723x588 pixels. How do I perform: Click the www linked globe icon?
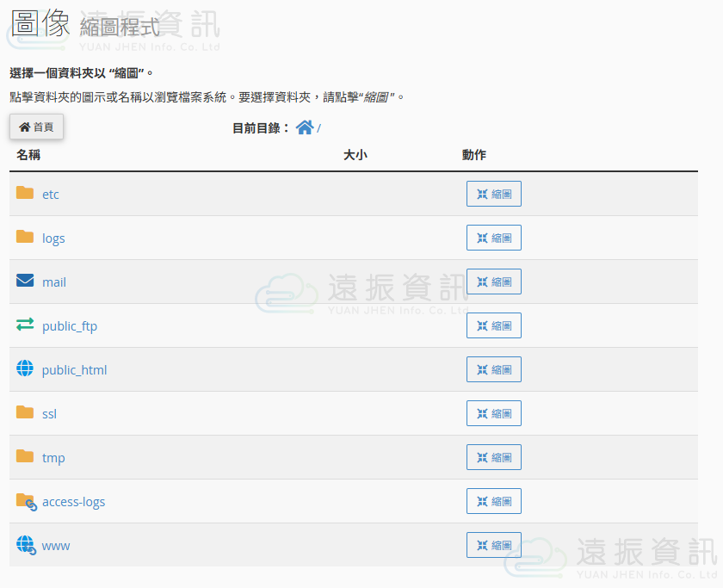(x=26, y=545)
